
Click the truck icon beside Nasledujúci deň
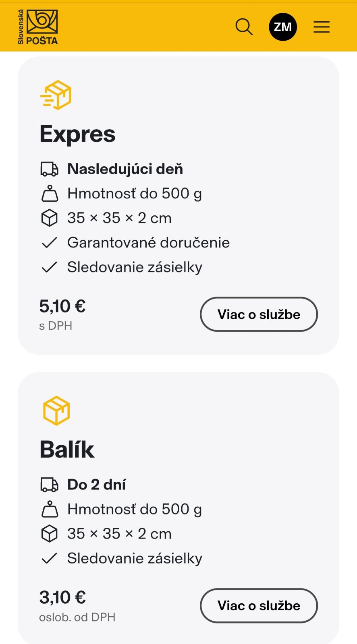point(50,169)
